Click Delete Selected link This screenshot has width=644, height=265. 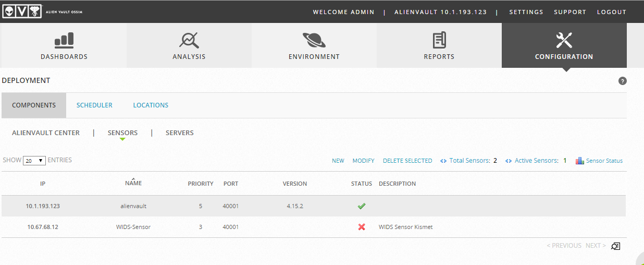(x=407, y=161)
